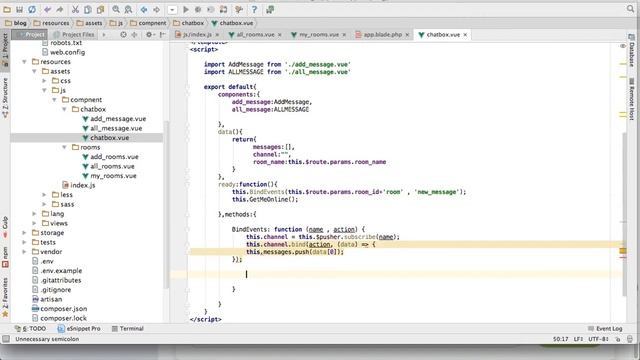Collapse the compnent folder
The image size is (640, 360).
tap(54, 100)
